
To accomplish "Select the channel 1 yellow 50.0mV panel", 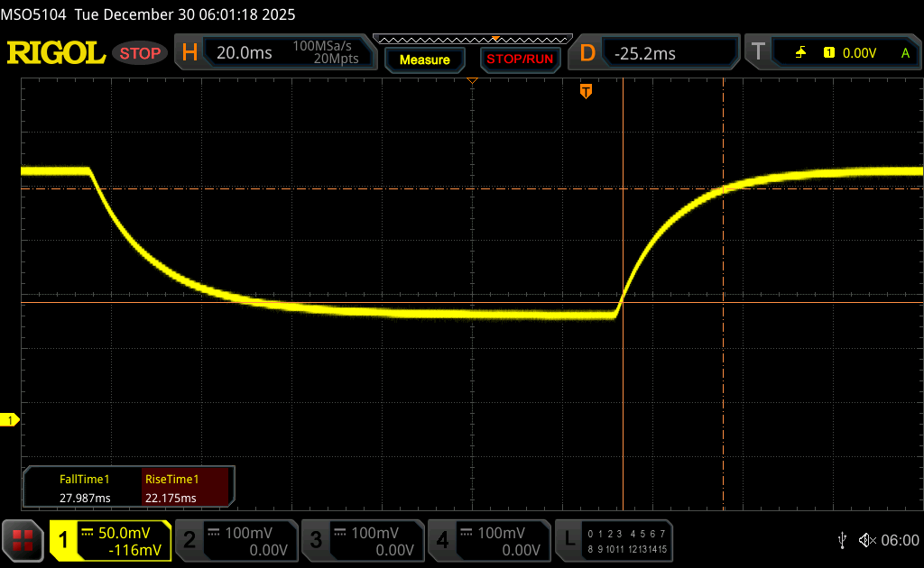I will tap(110, 540).
